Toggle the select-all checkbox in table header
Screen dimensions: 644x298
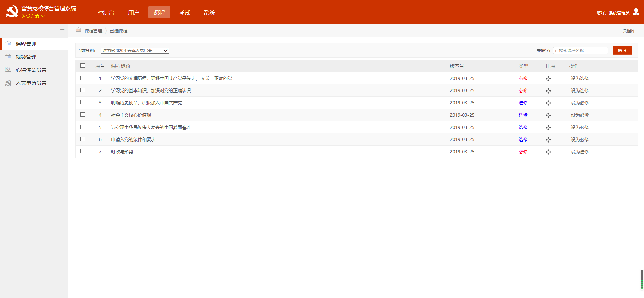pos(82,66)
